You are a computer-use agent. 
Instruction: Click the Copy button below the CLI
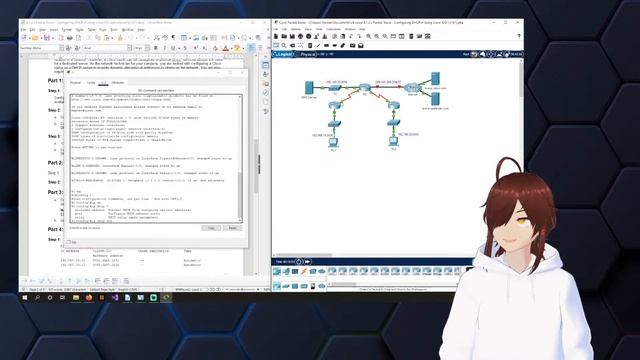(x=211, y=228)
